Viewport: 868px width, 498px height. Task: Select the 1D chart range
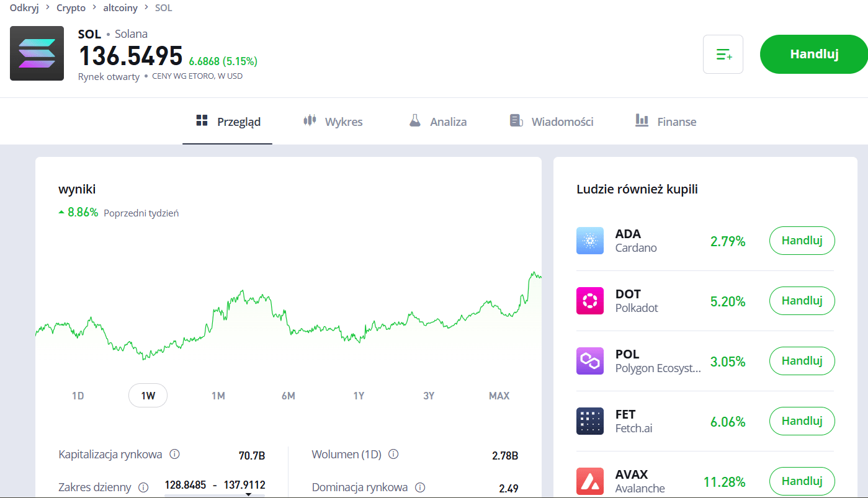tap(78, 396)
